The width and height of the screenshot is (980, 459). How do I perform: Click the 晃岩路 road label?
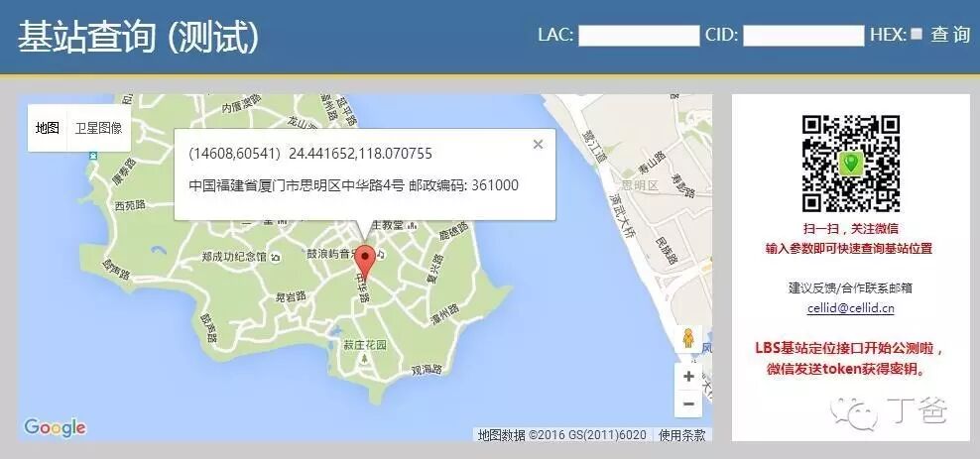pos(291,296)
